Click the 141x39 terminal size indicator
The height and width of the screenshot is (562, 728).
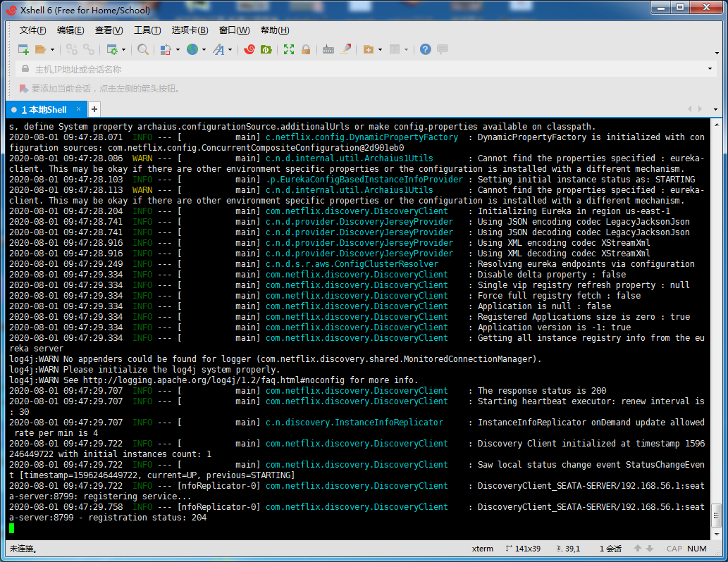point(523,549)
